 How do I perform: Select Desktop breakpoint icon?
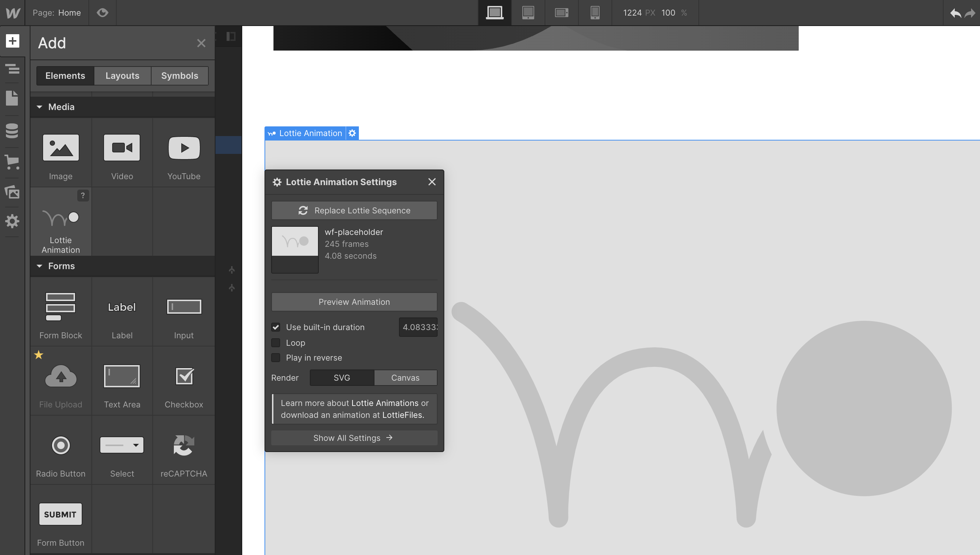click(495, 13)
